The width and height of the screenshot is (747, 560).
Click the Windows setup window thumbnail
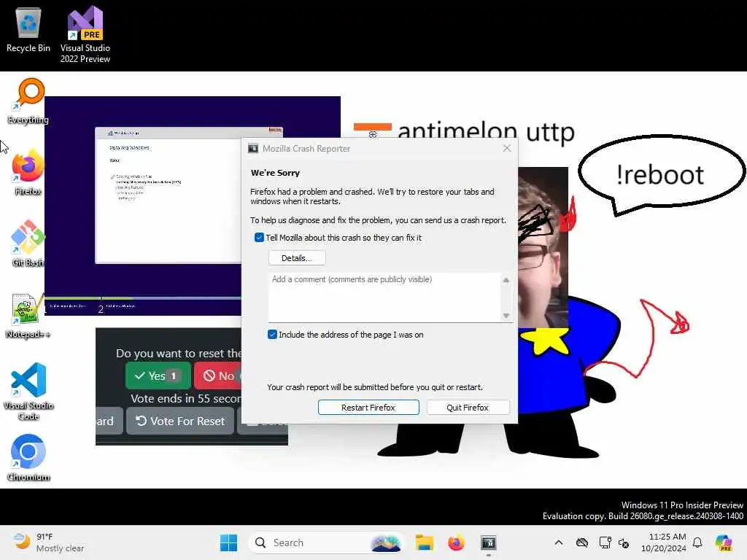[x=168, y=195]
